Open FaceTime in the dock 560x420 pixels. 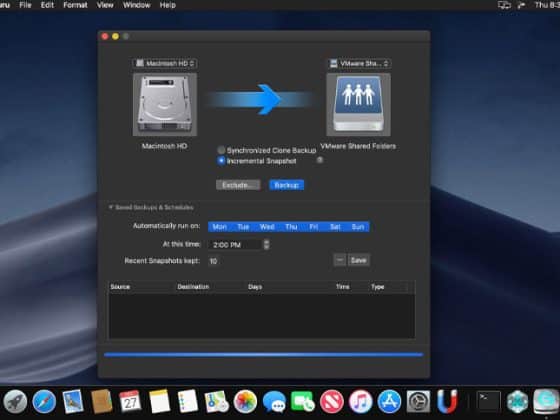303,401
